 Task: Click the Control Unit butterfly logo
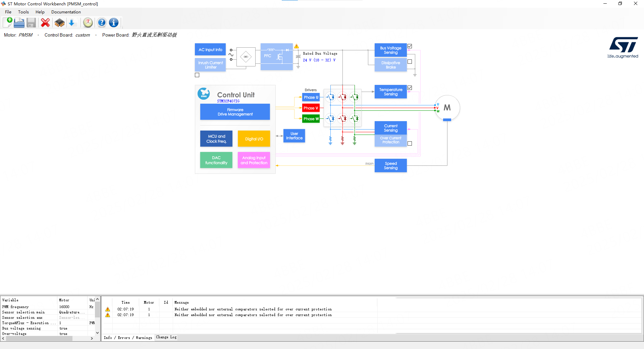[204, 94]
